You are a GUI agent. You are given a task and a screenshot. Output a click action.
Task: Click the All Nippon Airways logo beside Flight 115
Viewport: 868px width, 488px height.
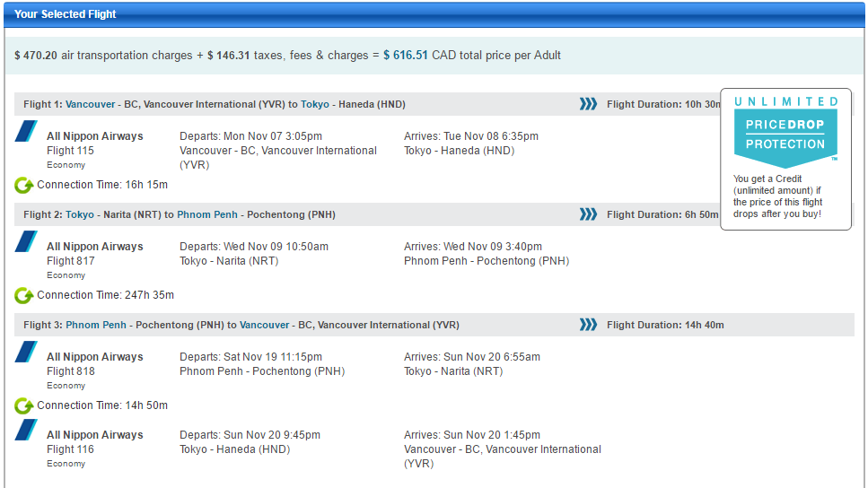[x=26, y=132]
